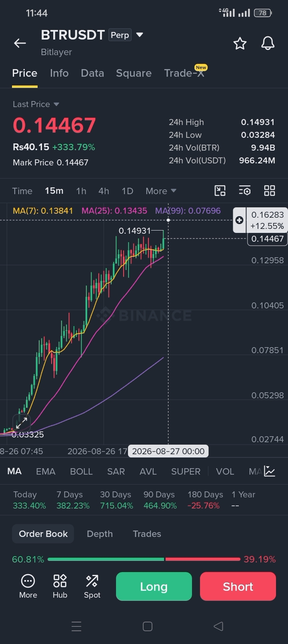Select the 1h interval
Image resolution: width=288 pixels, height=644 pixels.
(x=81, y=191)
